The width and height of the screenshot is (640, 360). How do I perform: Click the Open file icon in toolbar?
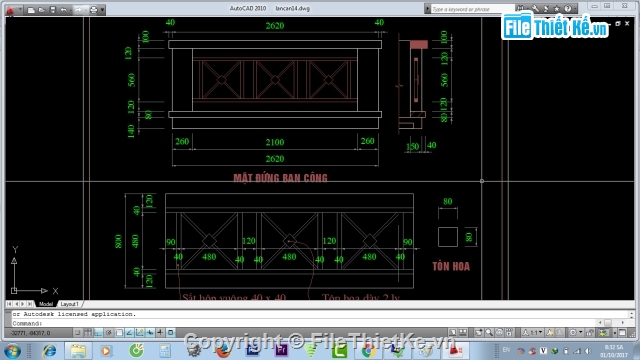point(42,10)
